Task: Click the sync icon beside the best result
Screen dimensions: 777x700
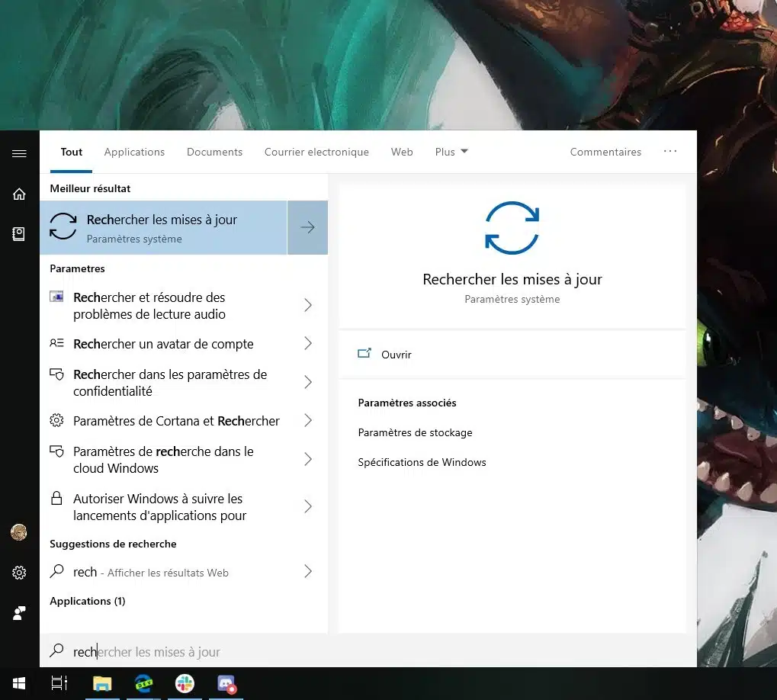Action: (x=63, y=226)
